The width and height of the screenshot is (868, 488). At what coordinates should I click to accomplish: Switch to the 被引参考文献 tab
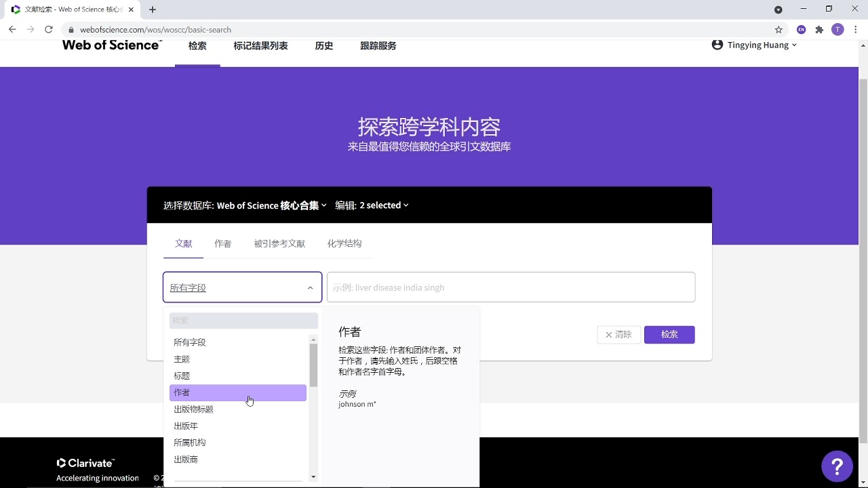coord(279,243)
